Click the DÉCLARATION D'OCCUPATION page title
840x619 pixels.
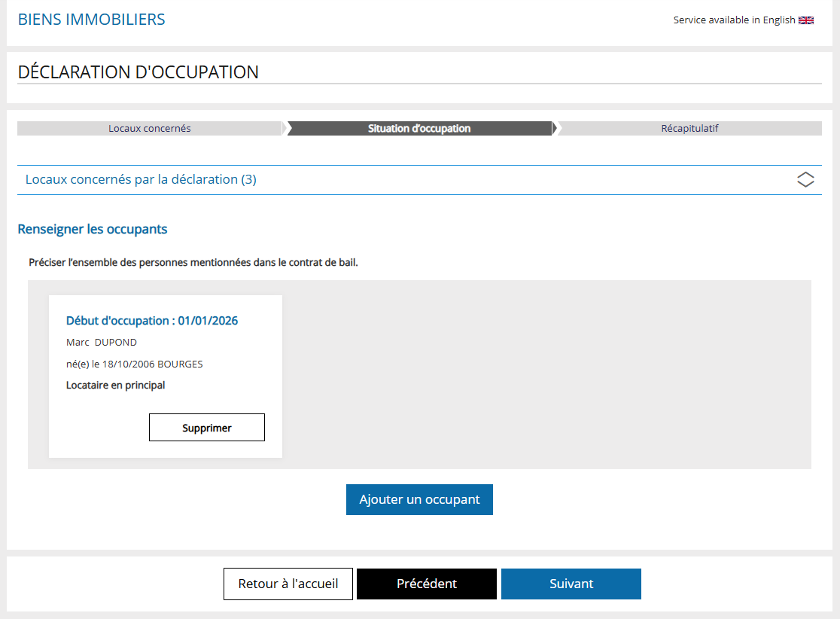(138, 72)
